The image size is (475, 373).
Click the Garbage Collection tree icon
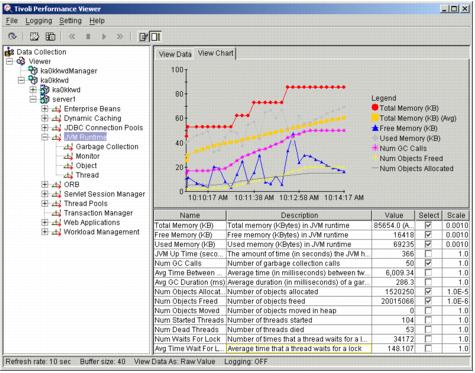pos(68,147)
